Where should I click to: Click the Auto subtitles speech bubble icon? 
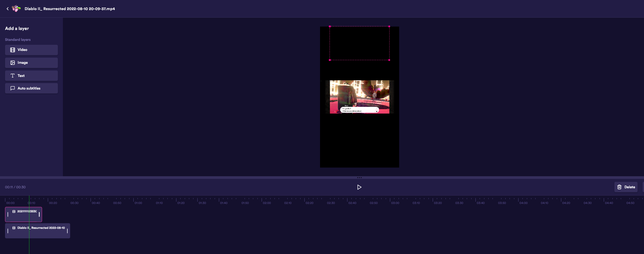pos(13,88)
